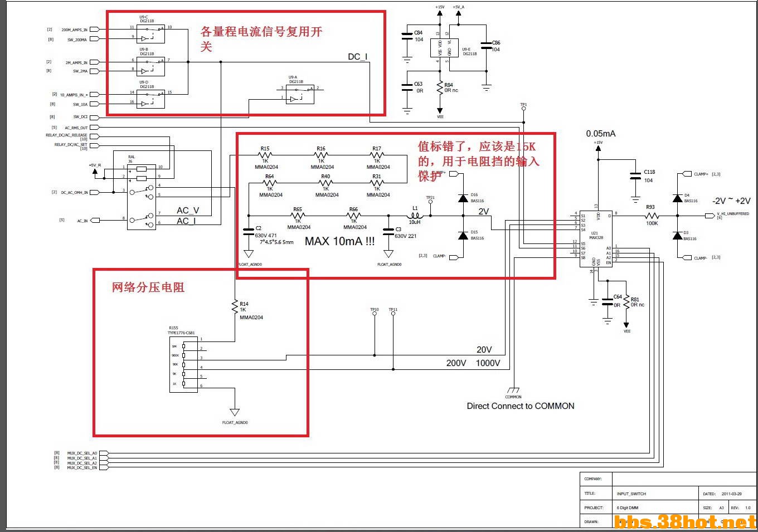758x532 pixels.
Task: Click the 2M_AMPS_IN port label
Action: (x=76, y=62)
